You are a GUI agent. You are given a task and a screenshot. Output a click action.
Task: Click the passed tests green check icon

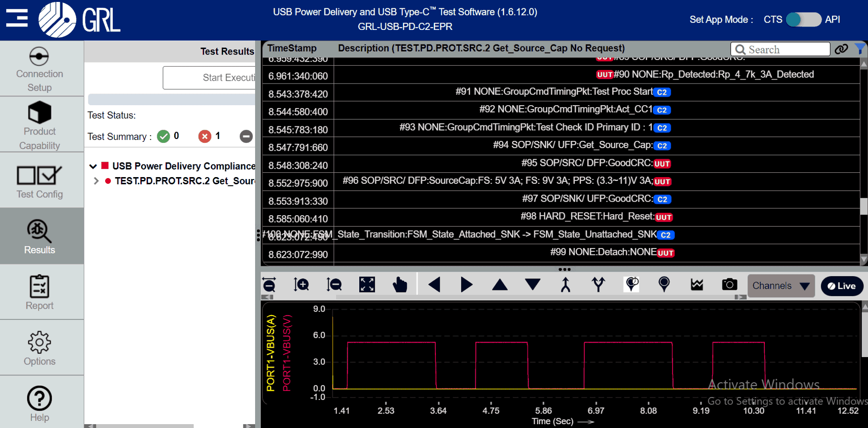click(163, 137)
